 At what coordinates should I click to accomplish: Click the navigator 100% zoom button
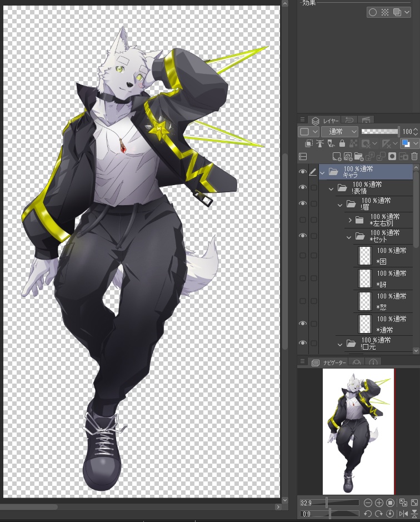click(391, 503)
